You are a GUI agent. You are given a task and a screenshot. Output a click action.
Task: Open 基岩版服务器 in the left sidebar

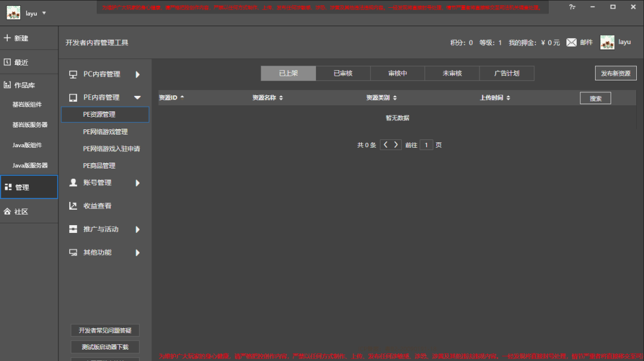pyautogui.click(x=29, y=125)
